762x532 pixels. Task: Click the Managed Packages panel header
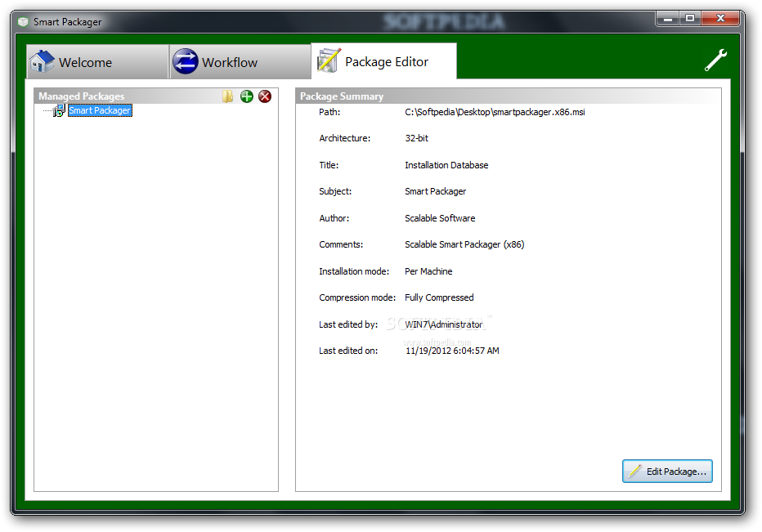156,96
